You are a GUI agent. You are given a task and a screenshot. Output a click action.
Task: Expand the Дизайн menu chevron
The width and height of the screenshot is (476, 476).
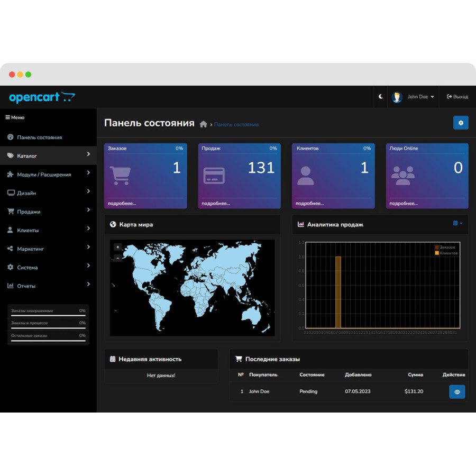pos(88,191)
